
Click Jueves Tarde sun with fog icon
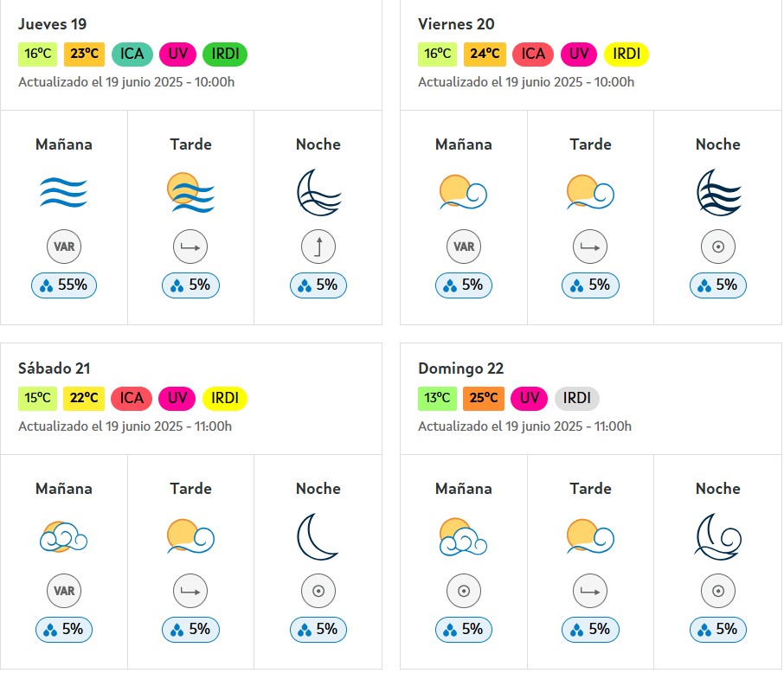190,193
